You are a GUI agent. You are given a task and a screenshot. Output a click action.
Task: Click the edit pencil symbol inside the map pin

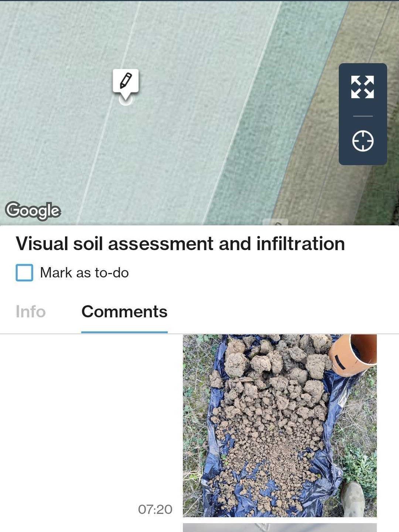[x=126, y=81]
